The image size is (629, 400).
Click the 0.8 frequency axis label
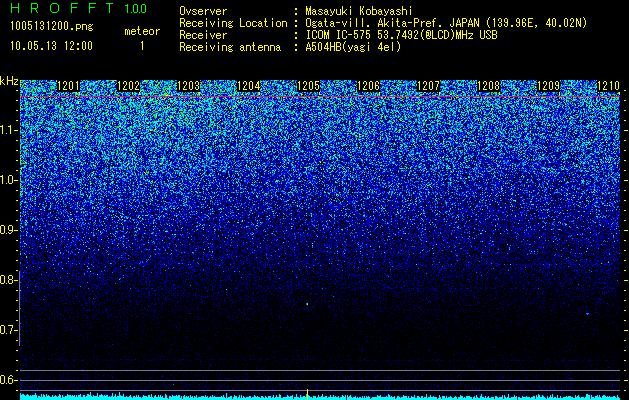(8, 280)
